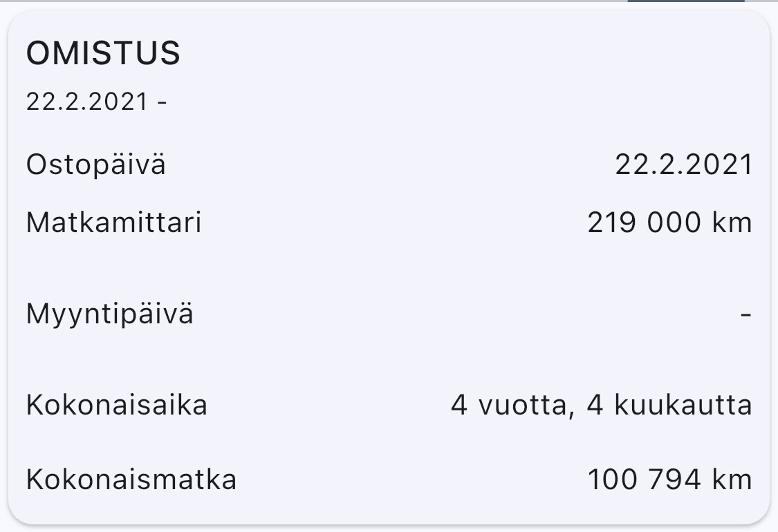Click the 4 vuotta portion of duration

512,406
